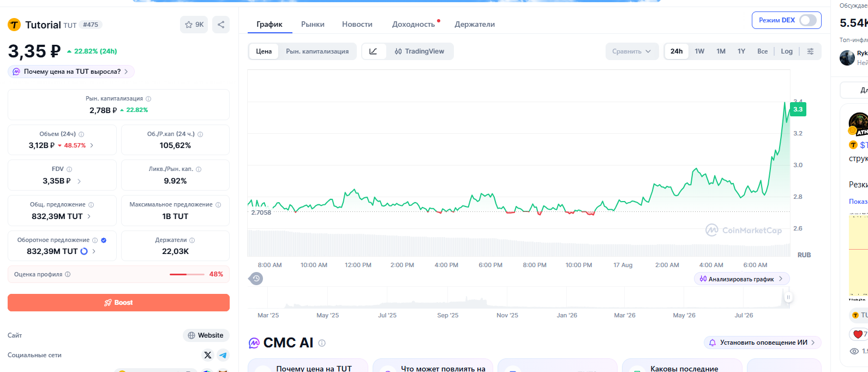
Task: Click the info icon beside Держатели
Action: [x=192, y=240]
